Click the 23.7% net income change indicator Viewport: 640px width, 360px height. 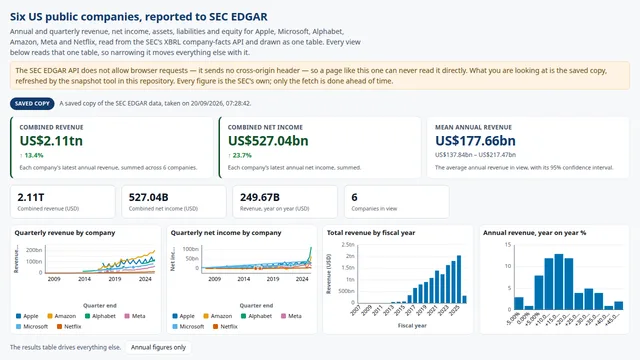pos(240,156)
